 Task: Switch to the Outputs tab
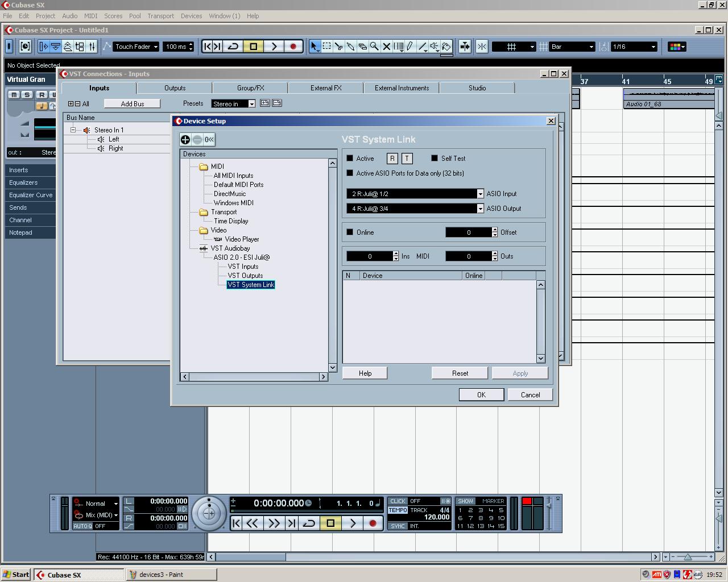click(175, 88)
